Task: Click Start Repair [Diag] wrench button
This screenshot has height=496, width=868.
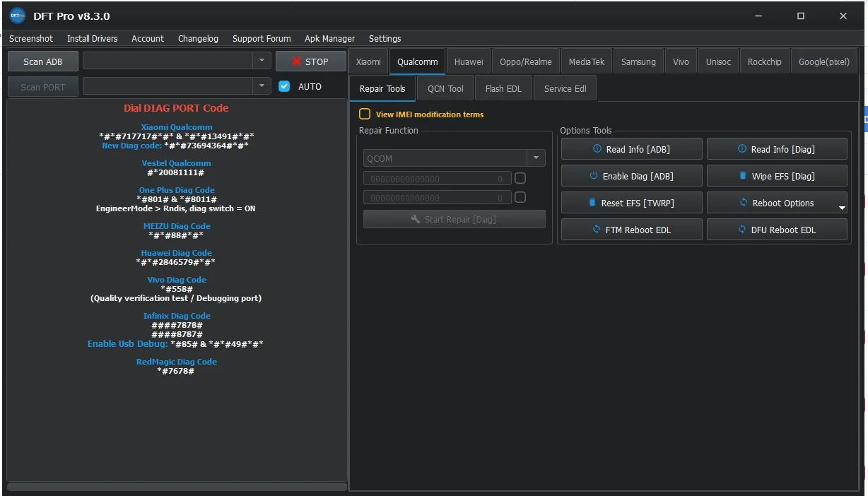Action: (x=454, y=219)
